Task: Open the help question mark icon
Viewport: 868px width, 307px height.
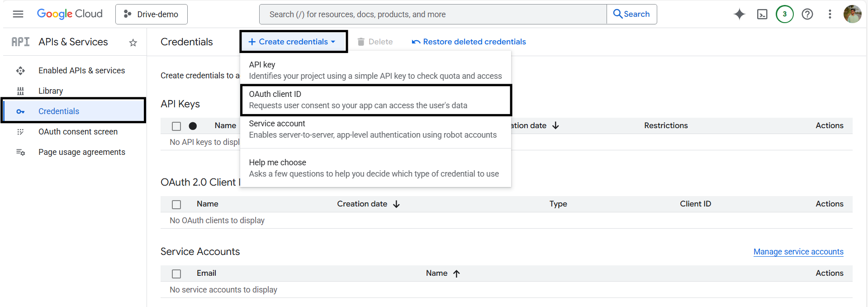Action: (x=807, y=14)
